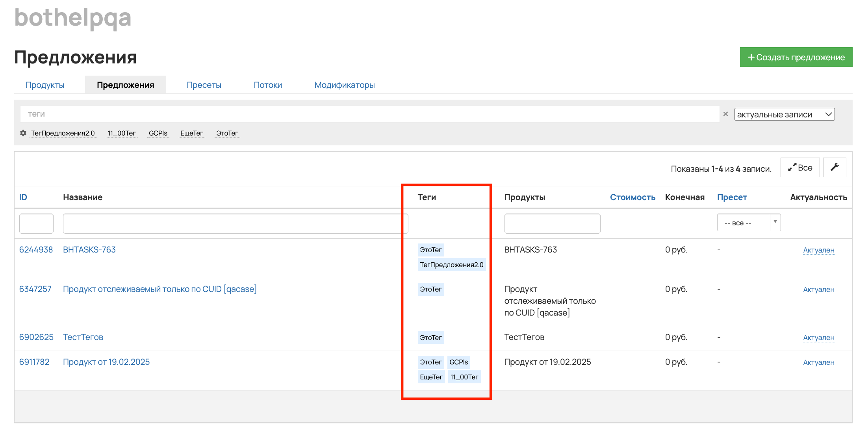The width and height of the screenshot is (868, 431).
Task: Click the 11_00Тег tag in last row
Action: [x=464, y=377]
